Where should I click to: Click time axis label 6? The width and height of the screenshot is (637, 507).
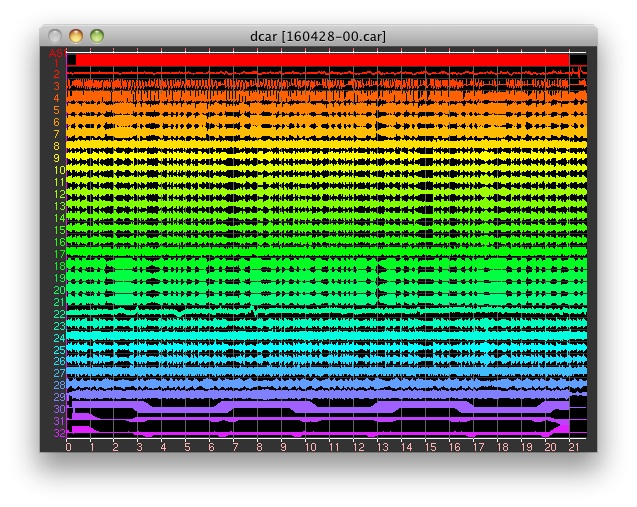click(211, 447)
